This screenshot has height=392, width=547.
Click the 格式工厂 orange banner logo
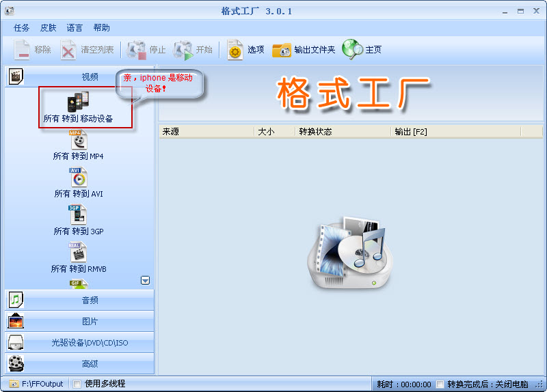pyautogui.click(x=353, y=94)
